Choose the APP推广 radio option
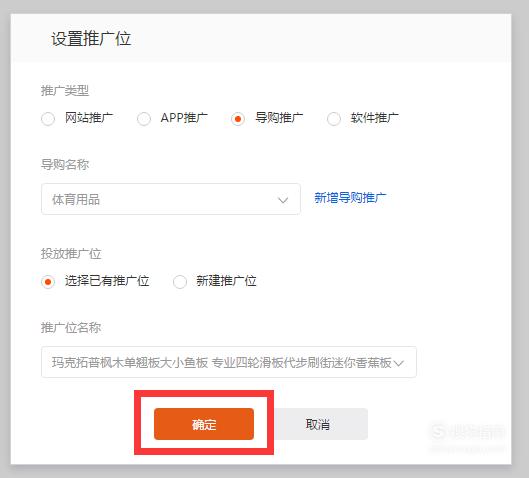The height and width of the screenshot is (478, 529). pos(144,119)
